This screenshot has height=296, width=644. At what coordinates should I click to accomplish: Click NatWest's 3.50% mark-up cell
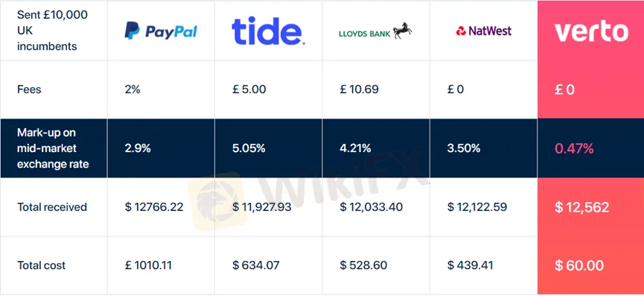click(464, 148)
